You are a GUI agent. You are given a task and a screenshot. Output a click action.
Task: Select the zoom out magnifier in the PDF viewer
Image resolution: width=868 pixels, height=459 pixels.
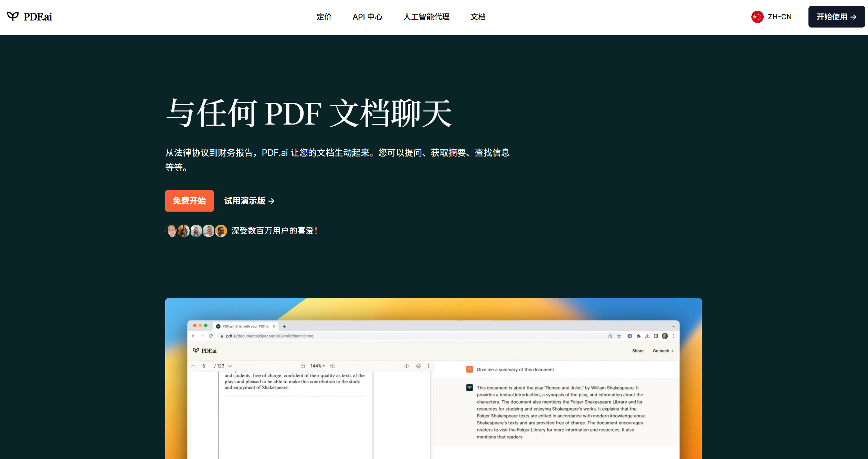click(x=303, y=366)
